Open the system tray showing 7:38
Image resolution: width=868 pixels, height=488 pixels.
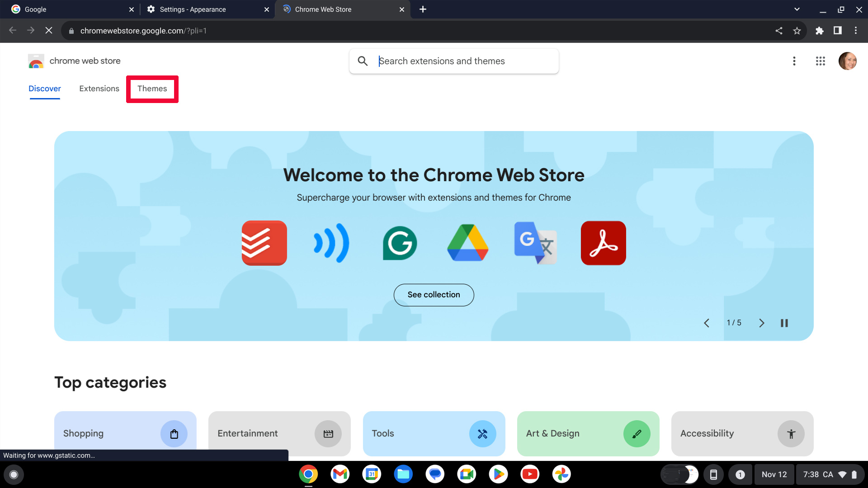click(830, 474)
